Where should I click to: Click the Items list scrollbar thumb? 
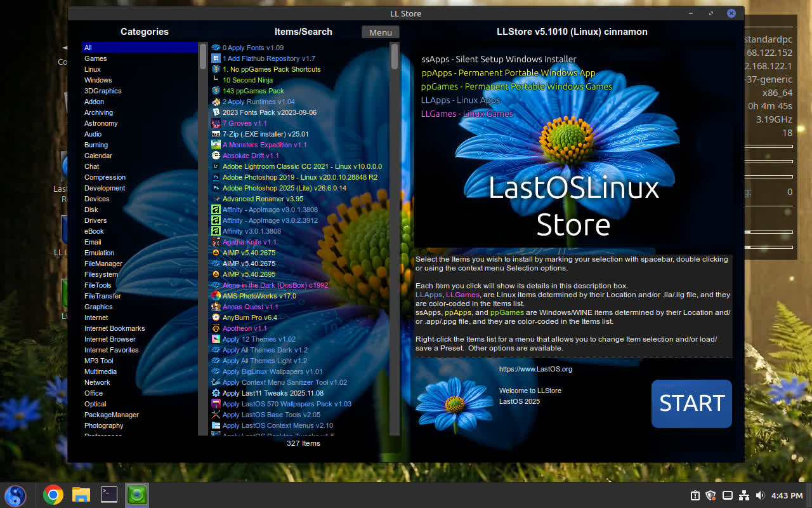[x=395, y=56]
